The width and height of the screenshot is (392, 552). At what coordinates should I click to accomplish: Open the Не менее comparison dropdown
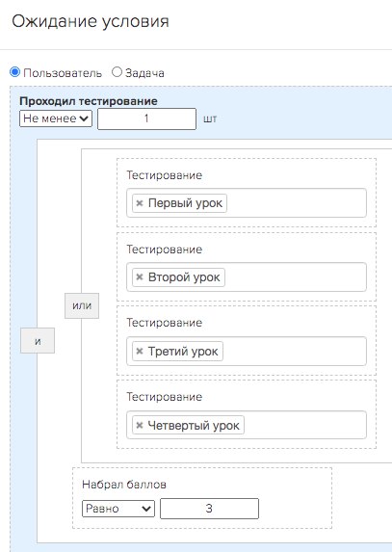tap(56, 118)
